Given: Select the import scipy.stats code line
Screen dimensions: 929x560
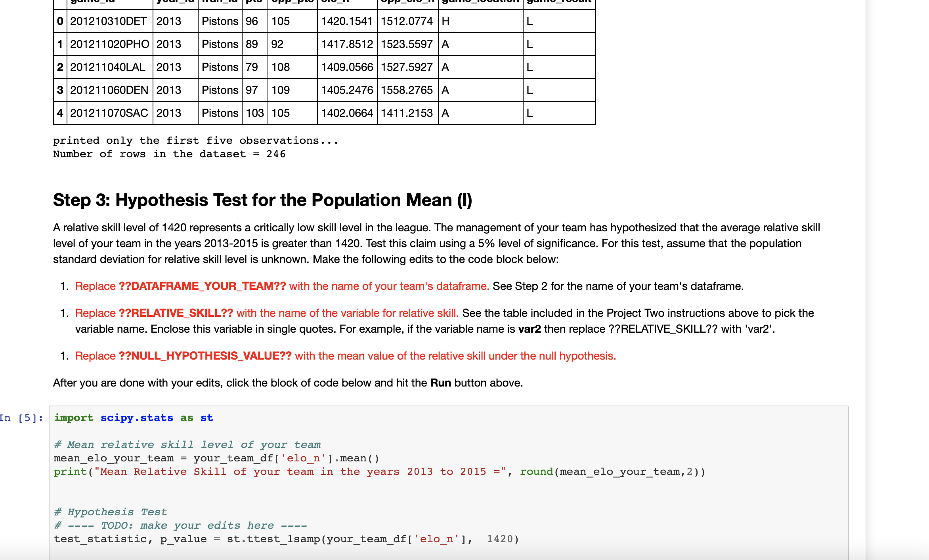Looking at the screenshot, I should click(x=133, y=417).
